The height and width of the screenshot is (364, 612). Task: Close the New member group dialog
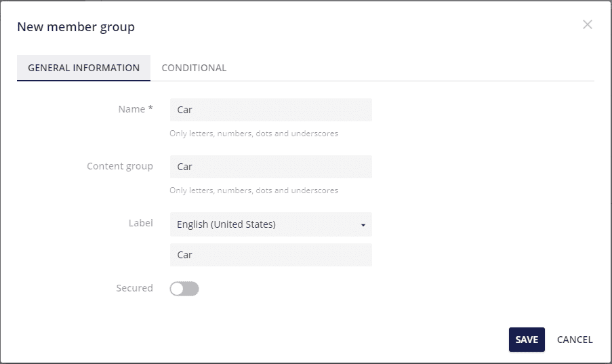click(x=588, y=24)
